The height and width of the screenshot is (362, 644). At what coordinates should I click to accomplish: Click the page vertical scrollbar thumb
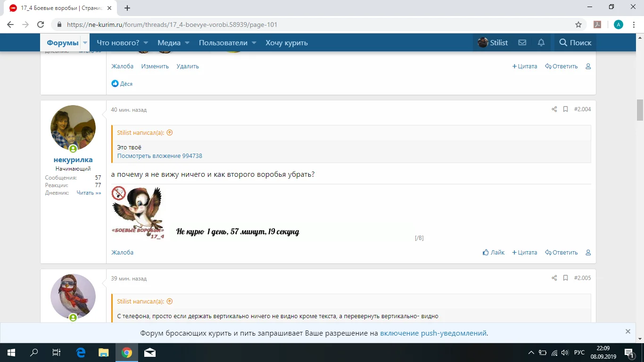point(640,110)
